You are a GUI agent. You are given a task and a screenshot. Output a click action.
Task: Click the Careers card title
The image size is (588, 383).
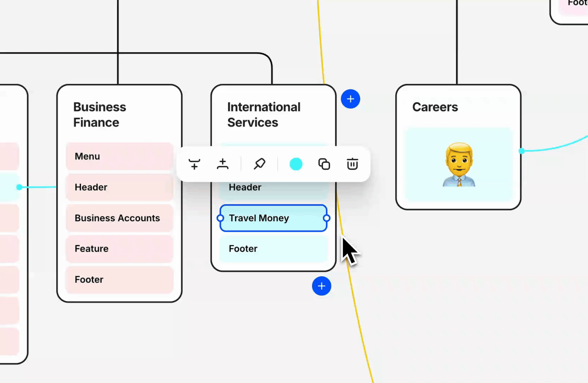click(435, 107)
